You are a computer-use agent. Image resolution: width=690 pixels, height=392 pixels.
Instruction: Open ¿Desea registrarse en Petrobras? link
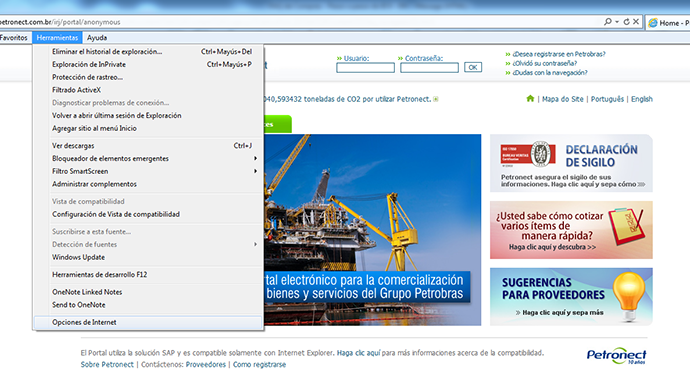pos(559,54)
